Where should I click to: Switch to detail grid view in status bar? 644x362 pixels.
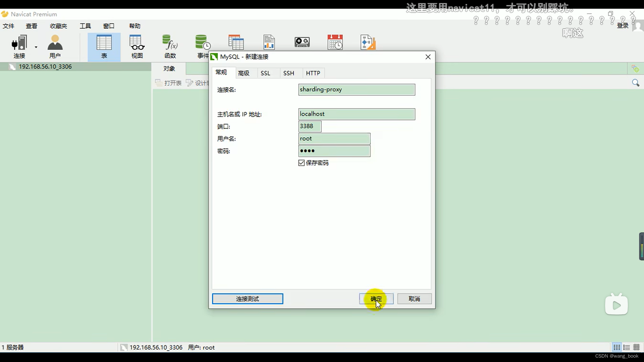click(x=636, y=347)
